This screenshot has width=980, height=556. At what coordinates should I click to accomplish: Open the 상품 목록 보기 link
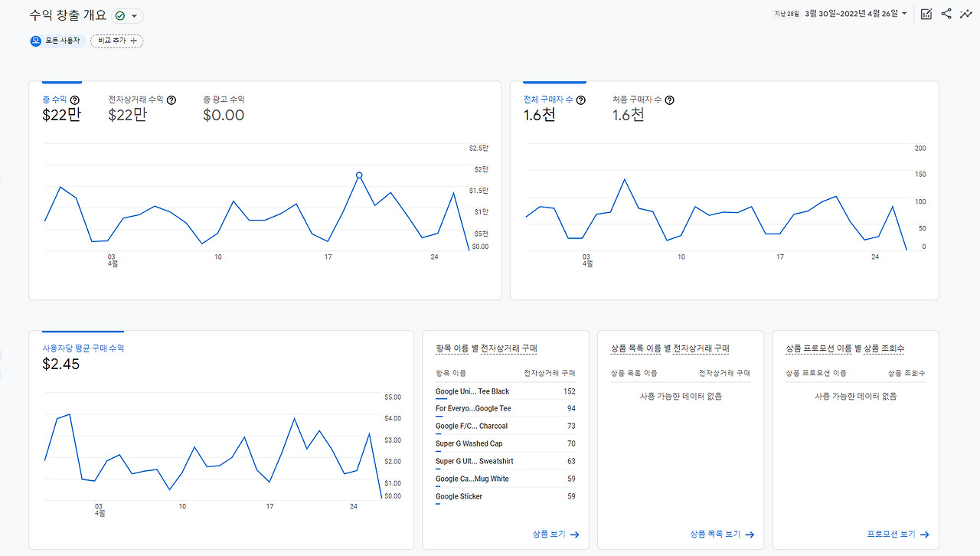[x=722, y=535]
